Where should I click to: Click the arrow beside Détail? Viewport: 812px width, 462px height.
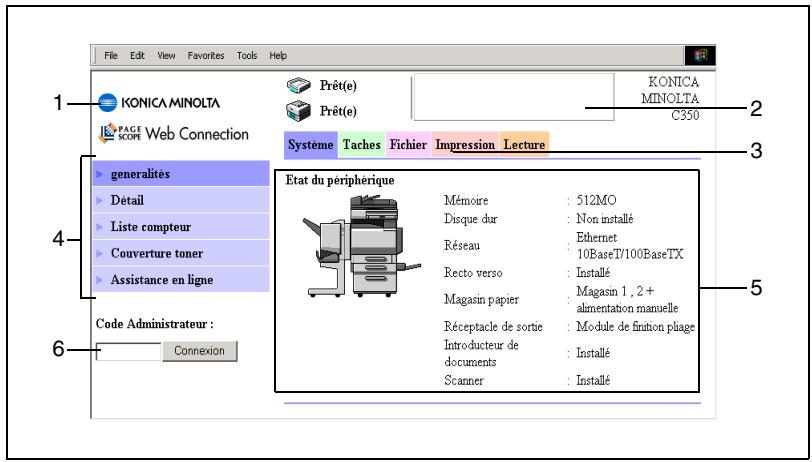(x=100, y=201)
